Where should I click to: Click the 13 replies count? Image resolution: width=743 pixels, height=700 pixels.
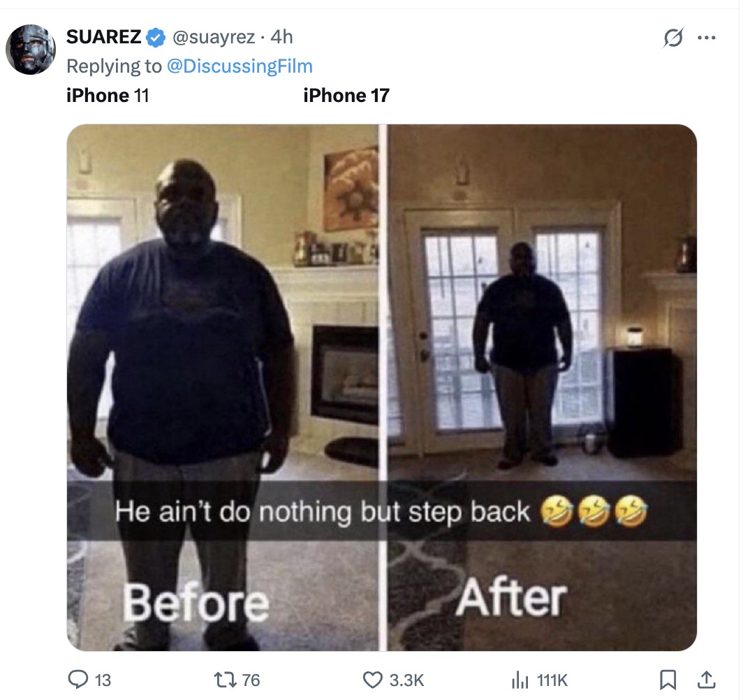(103, 680)
